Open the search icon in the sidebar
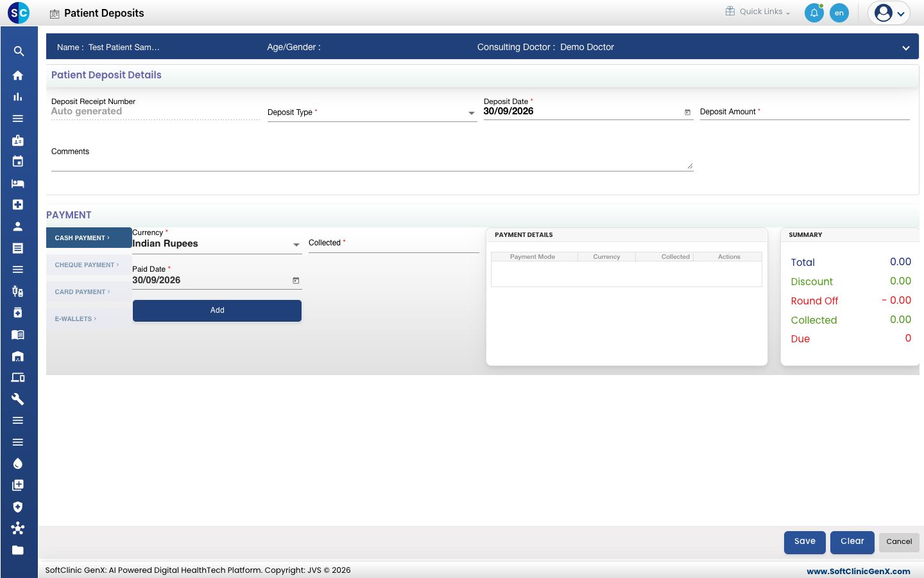The width and height of the screenshot is (924, 578). [19, 51]
